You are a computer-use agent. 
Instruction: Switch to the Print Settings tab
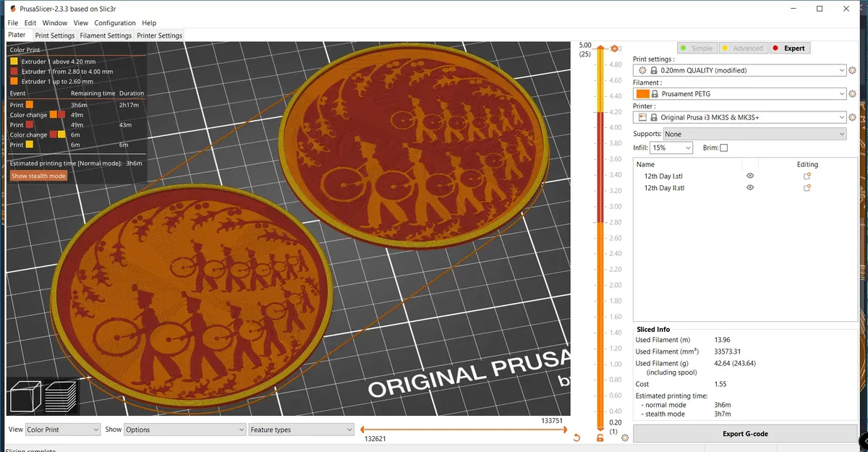tap(55, 35)
